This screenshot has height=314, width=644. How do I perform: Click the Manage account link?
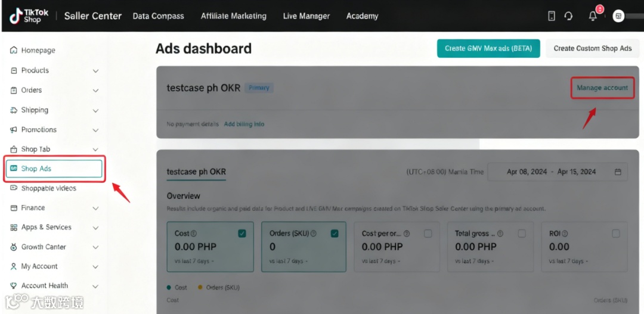602,88
